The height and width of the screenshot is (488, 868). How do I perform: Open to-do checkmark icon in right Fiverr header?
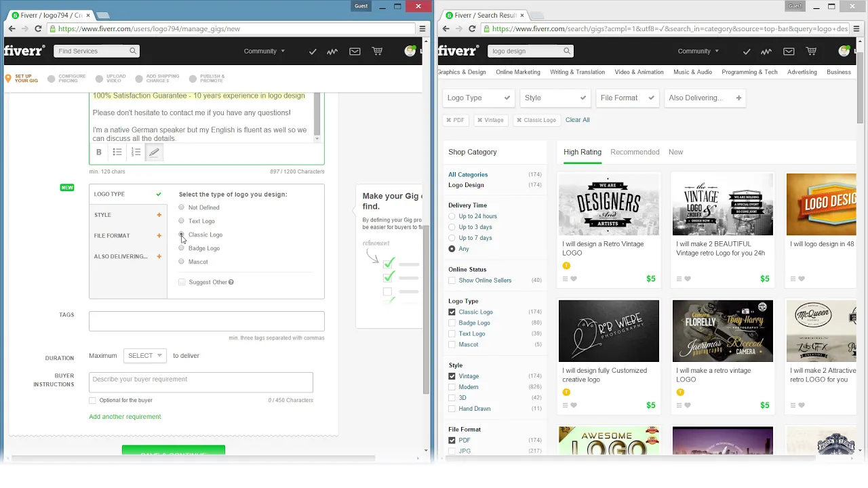pyautogui.click(x=747, y=52)
